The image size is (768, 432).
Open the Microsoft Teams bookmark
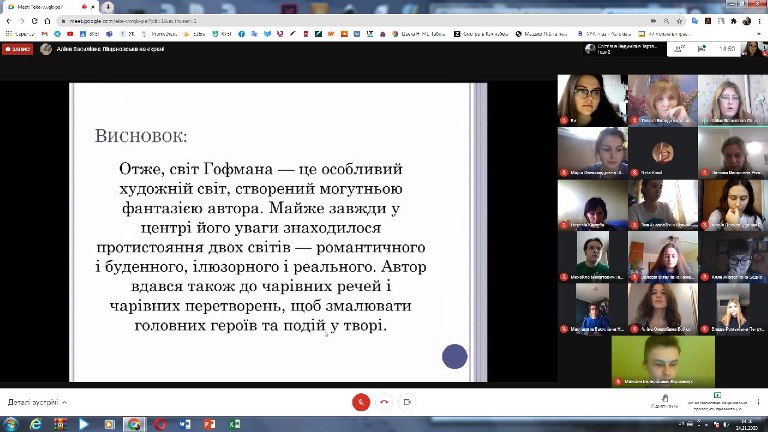[109, 34]
